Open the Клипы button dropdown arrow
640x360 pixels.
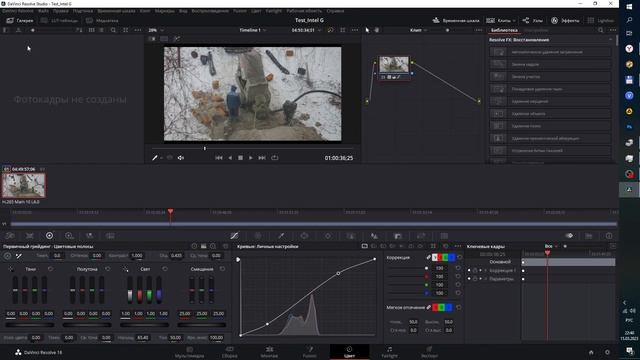tap(513, 20)
